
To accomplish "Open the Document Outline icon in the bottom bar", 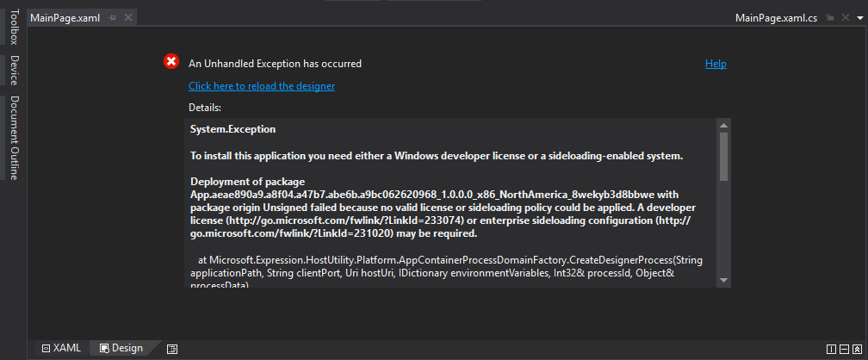I will [x=172, y=349].
